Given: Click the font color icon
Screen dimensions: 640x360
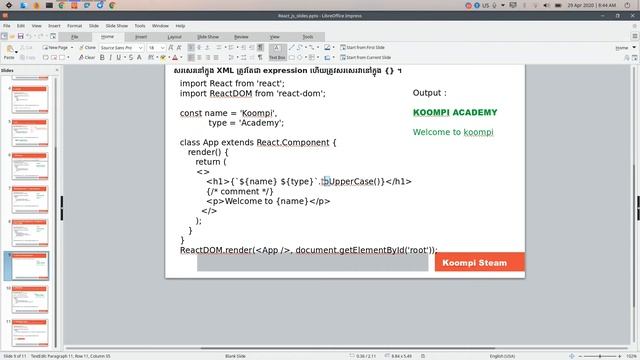Looking at the screenshot, I should coord(175,58).
